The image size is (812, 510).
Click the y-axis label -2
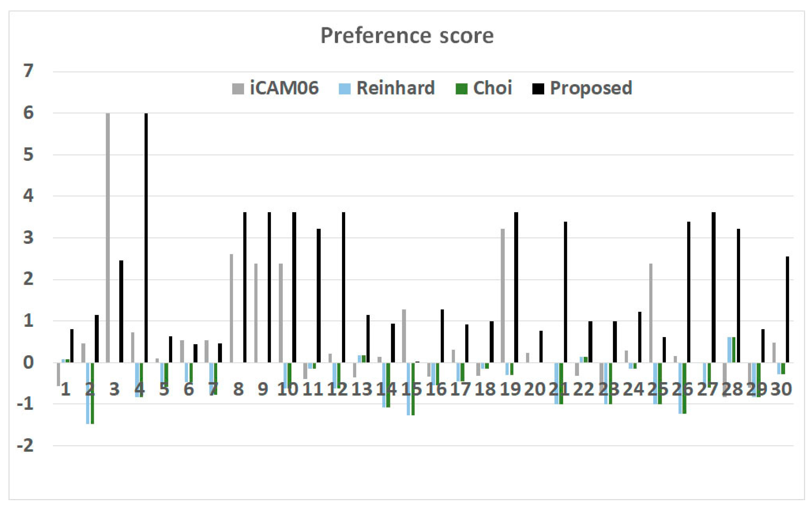click(25, 446)
